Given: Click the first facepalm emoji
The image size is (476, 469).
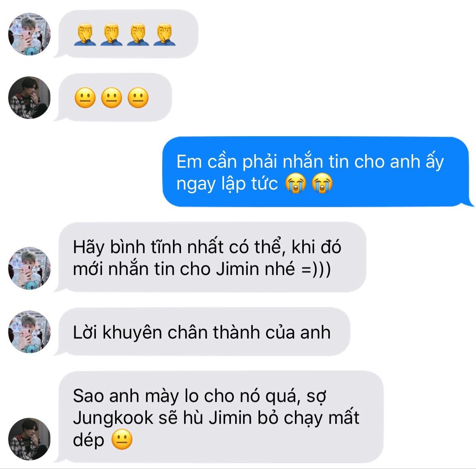Looking at the screenshot, I should [x=85, y=34].
